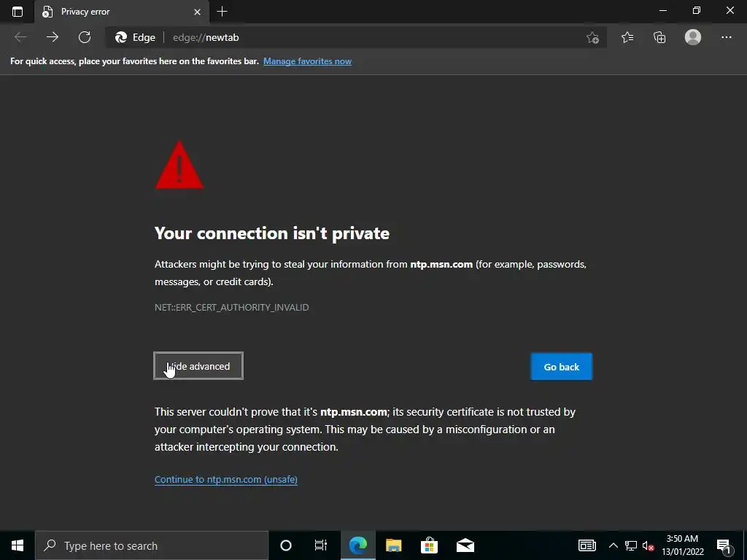Click the Hide advanced button
Screen dimensions: 747x560
coord(198,366)
